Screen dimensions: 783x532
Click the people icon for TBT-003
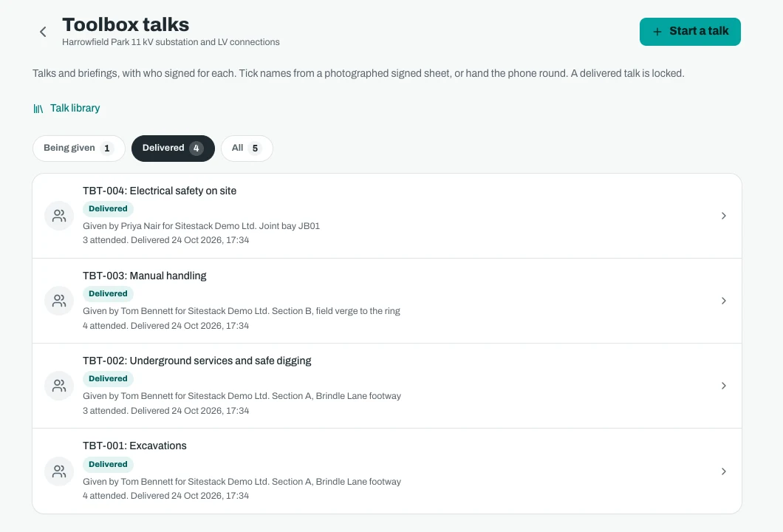(x=59, y=301)
